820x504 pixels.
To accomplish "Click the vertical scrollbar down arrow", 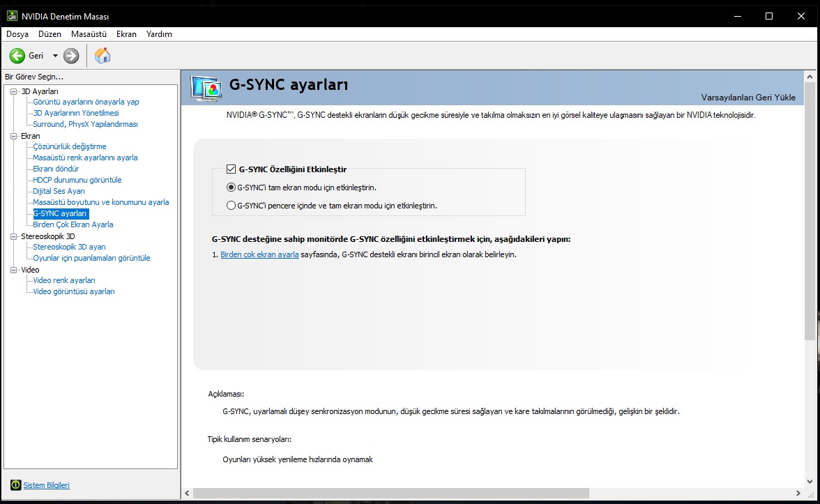I will pyautogui.click(x=810, y=482).
